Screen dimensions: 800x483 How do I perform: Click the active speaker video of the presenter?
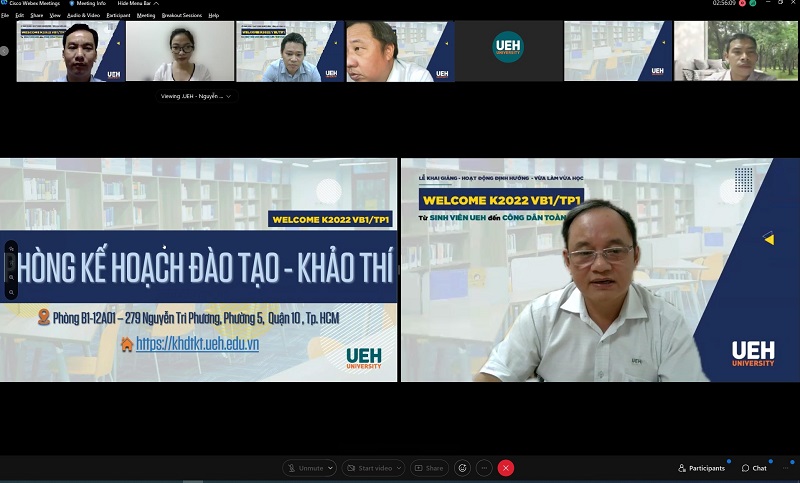[600, 270]
